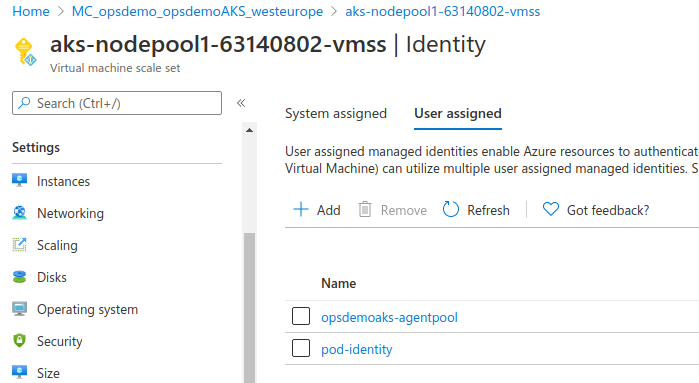Click the heart feedback icon
This screenshot has height=383, width=699.
551,209
